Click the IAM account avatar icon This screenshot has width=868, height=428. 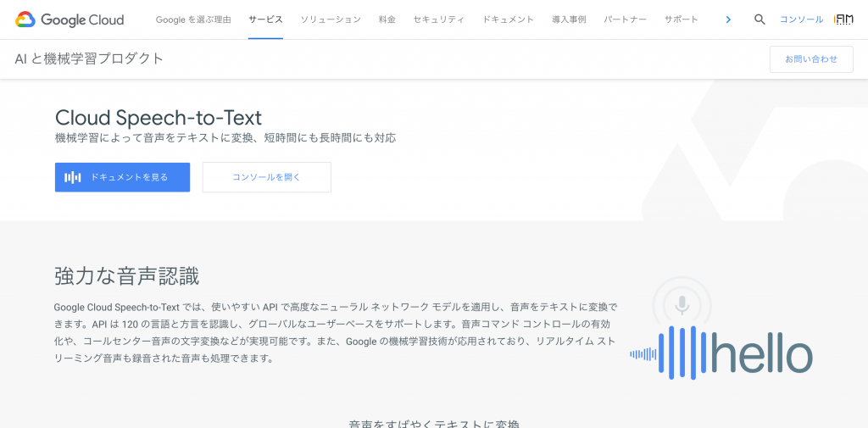tap(843, 20)
